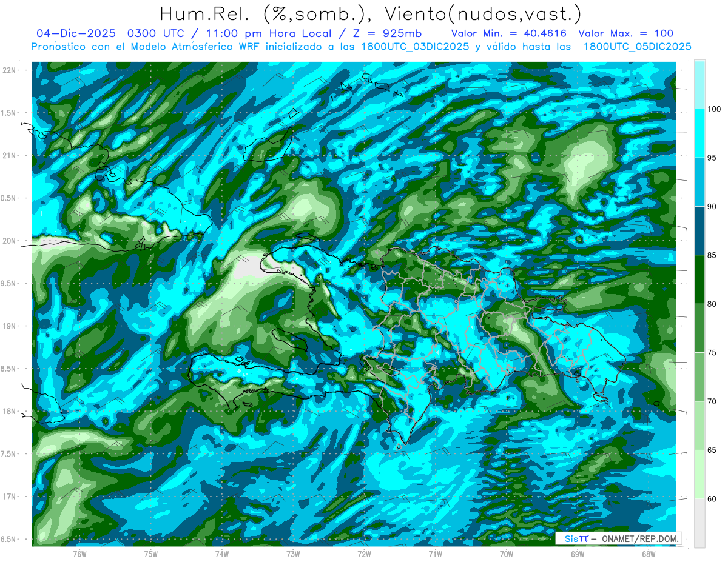Click the '70' colorbar value
728x562 pixels.
[713, 401]
